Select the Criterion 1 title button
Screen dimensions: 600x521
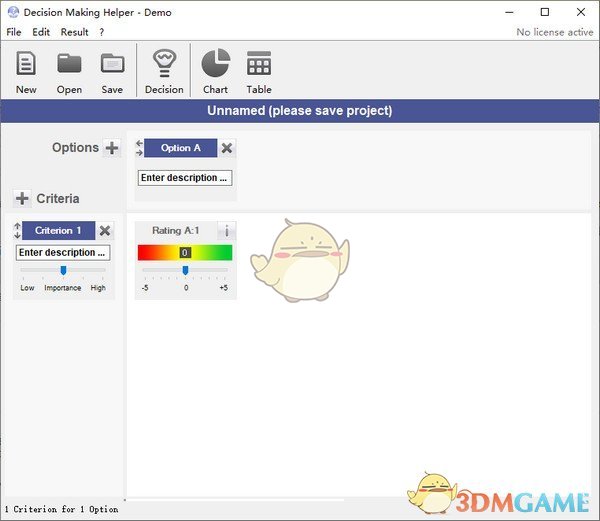[59, 231]
